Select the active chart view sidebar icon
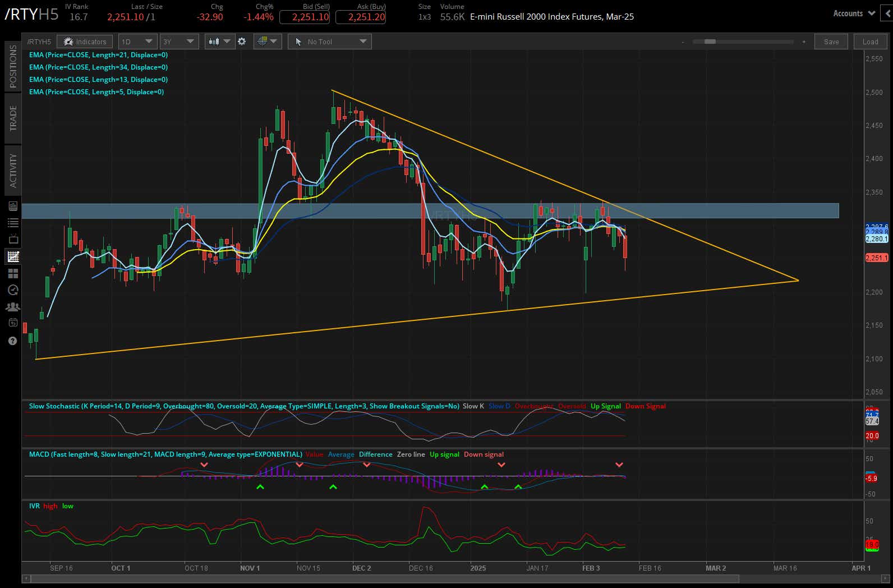893x588 pixels. (13, 256)
